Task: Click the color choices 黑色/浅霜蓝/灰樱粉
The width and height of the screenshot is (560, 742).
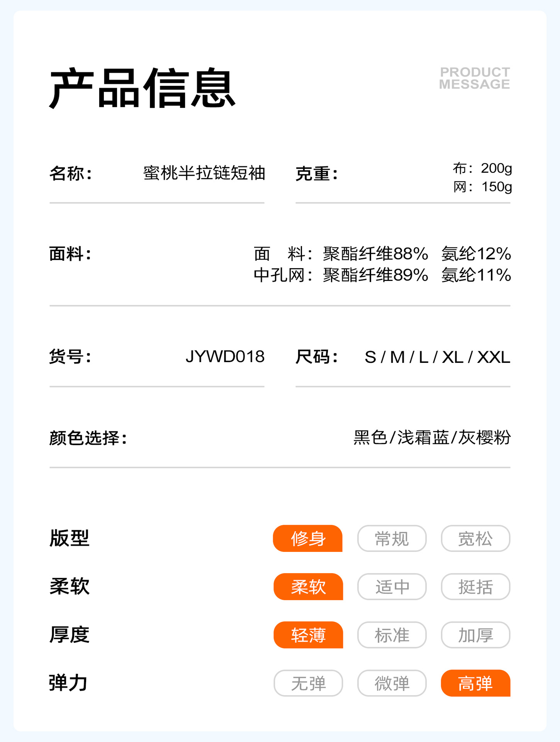Action: [x=432, y=438]
